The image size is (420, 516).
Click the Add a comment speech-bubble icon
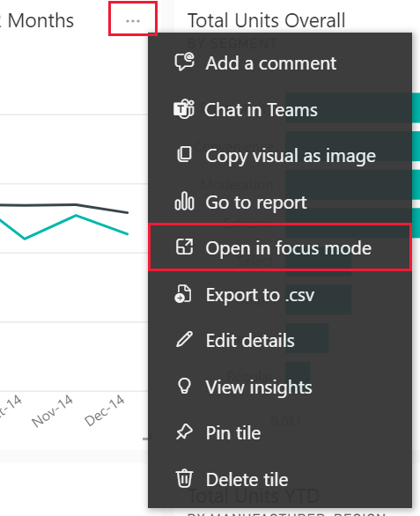click(184, 62)
